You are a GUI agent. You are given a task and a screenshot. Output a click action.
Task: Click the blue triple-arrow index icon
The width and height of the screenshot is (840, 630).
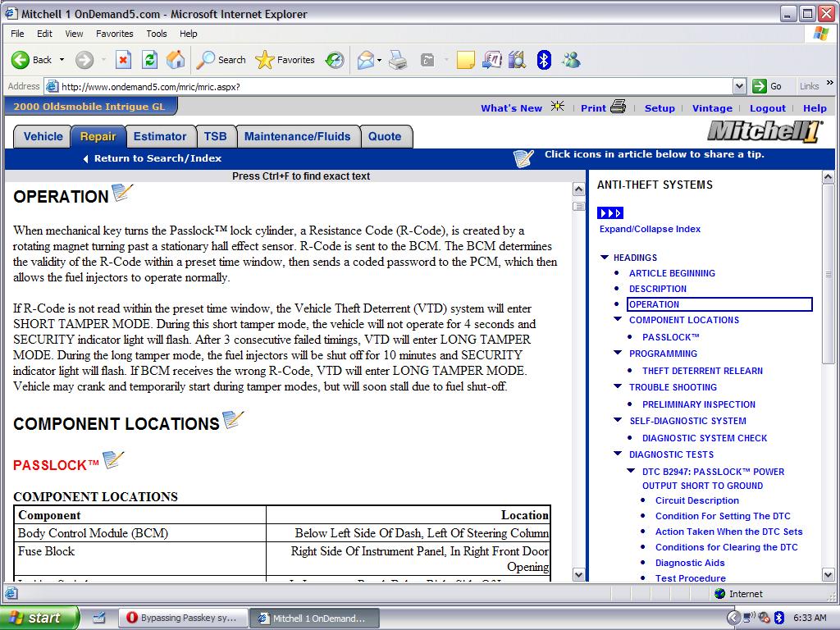click(x=610, y=213)
